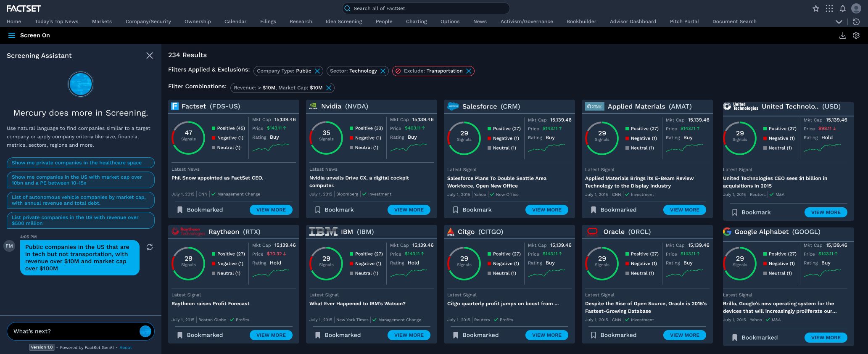Click the Factset 47 signals gauge

pyautogui.click(x=188, y=138)
